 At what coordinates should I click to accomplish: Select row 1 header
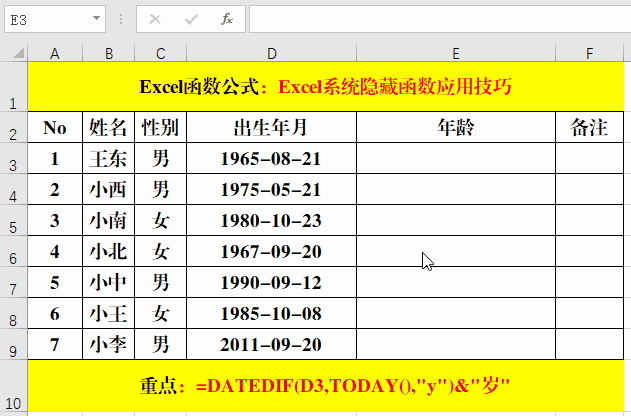[x=14, y=86]
